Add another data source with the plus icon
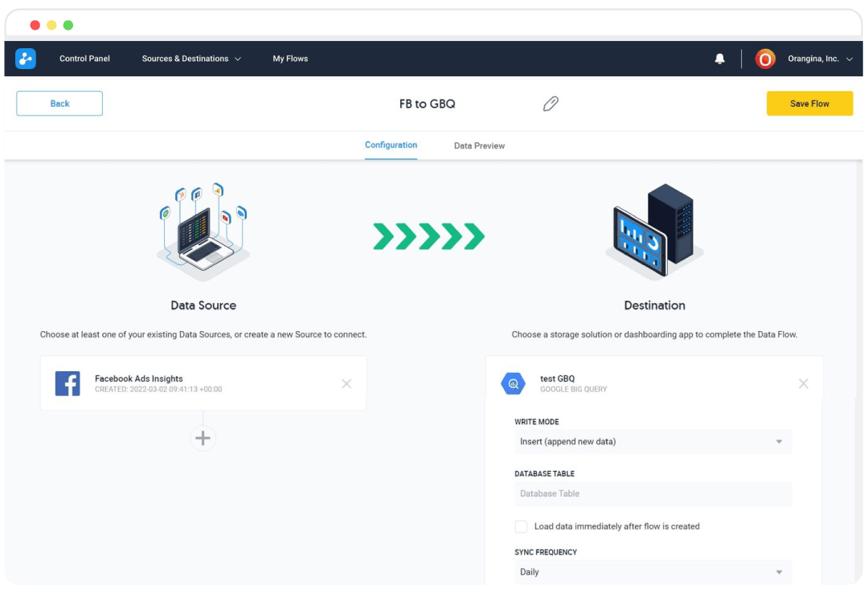Screen dimensions: 868x593 coord(203,438)
